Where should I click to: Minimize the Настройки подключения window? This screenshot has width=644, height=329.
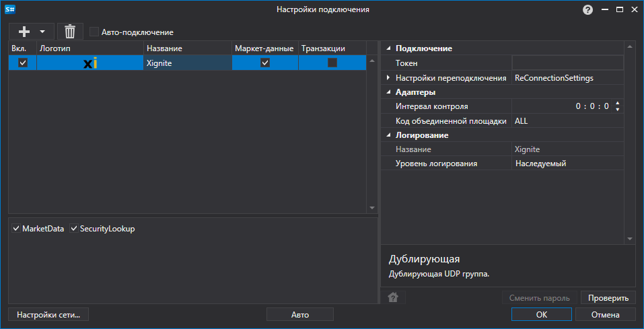tap(605, 10)
